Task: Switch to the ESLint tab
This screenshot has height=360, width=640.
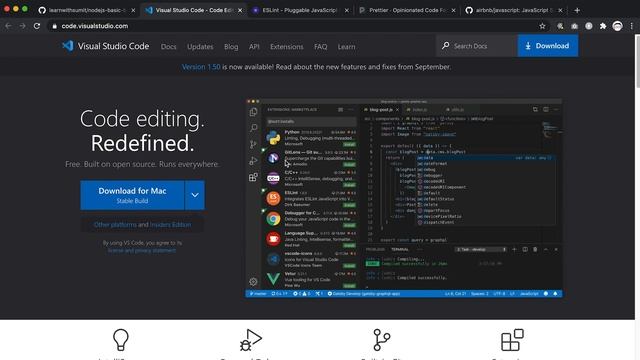Action: (300, 10)
